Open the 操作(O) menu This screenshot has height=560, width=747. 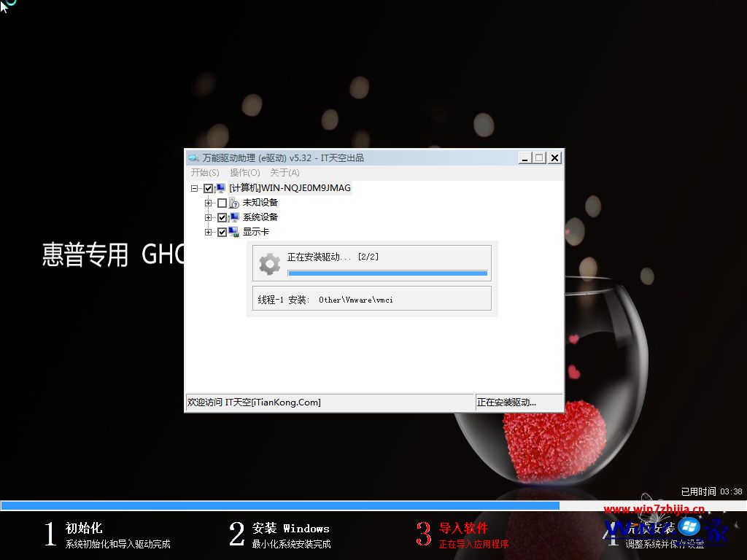click(246, 173)
